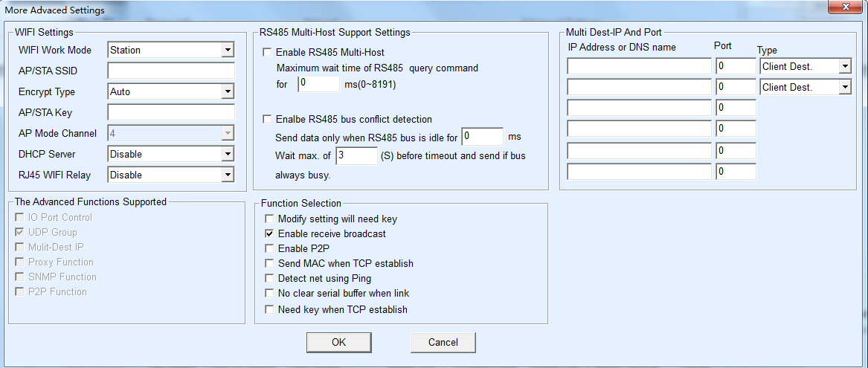Viewport: 868px width, 368px height.
Task: Click the OK button
Action: point(338,343)
